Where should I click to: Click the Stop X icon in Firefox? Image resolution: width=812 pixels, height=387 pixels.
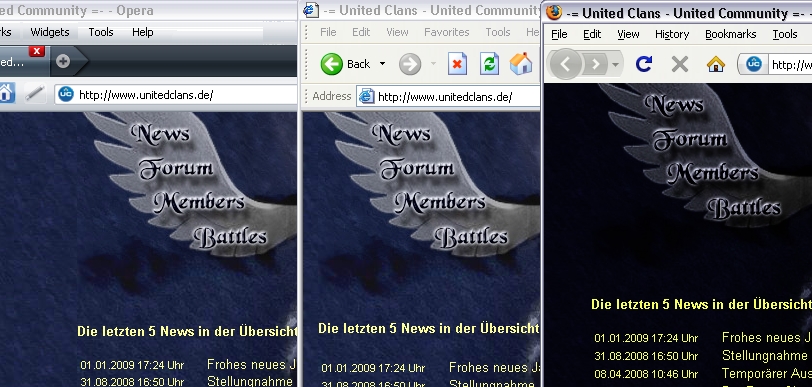point(679,64)
